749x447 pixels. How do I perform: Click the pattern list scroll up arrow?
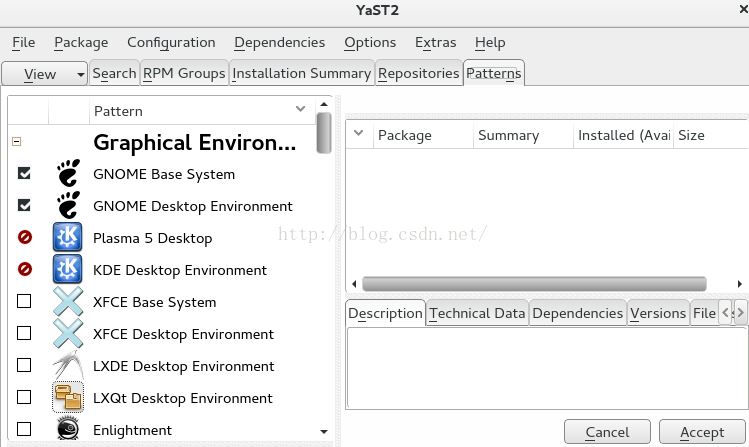click(x=324, y=104)
